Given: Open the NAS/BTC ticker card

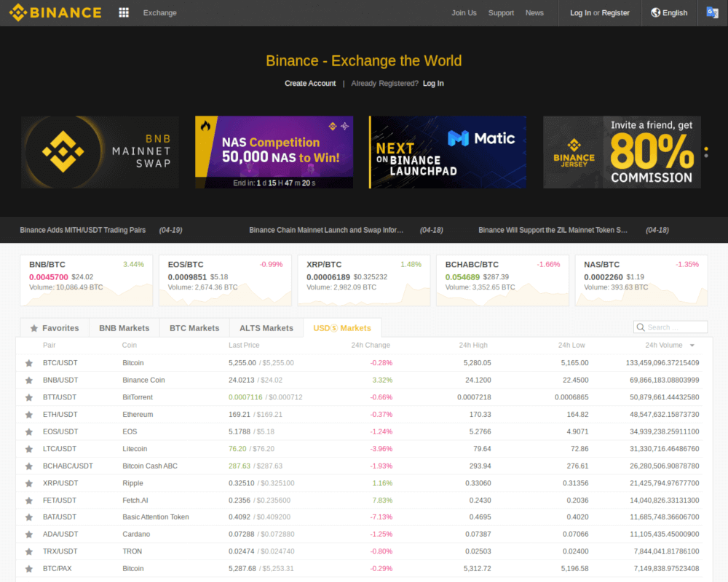Looking at the screenshot, I should pyautogui.click(x=641, y=280).
